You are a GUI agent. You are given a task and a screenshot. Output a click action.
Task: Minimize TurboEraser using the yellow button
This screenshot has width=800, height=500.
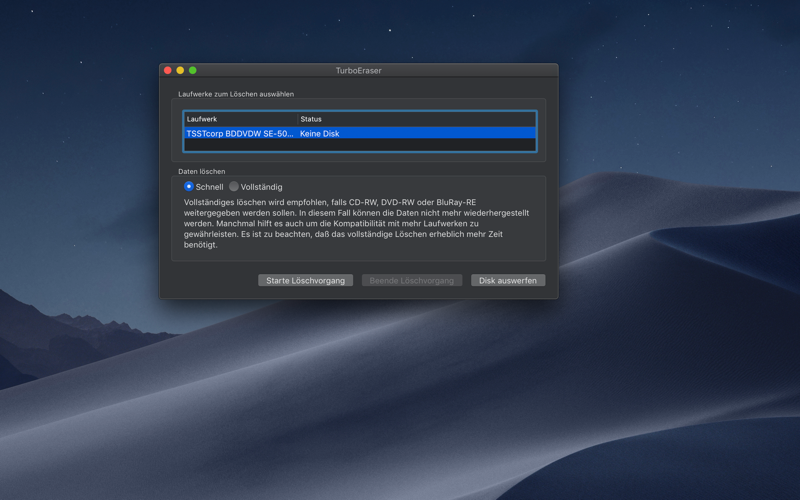180,70
